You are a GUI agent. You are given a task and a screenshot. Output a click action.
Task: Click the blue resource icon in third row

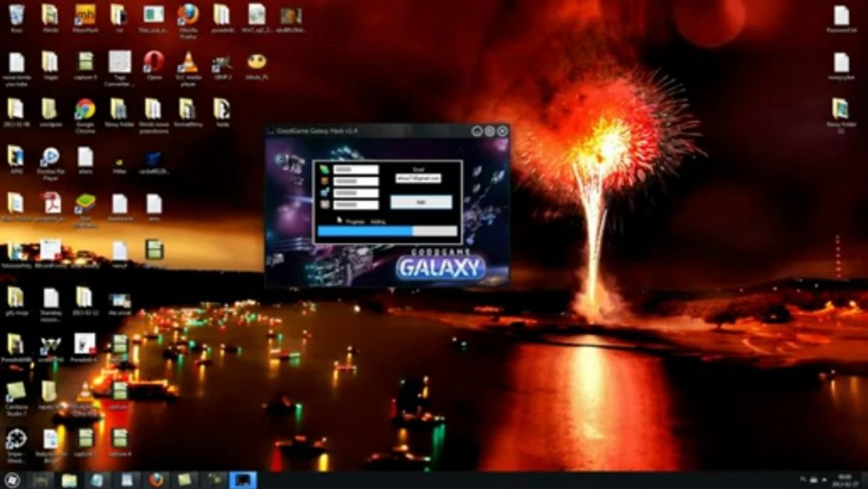click(325, 193)
